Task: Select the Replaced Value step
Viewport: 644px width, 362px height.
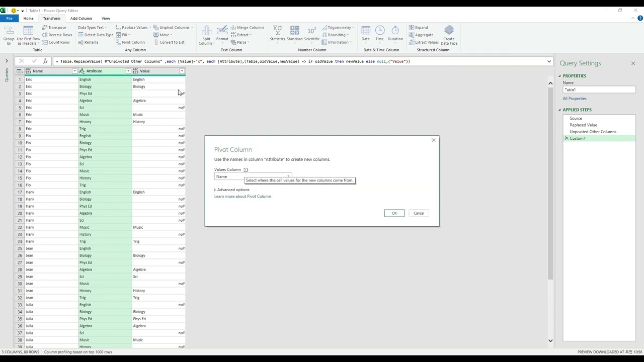Action: click(583, 125)
